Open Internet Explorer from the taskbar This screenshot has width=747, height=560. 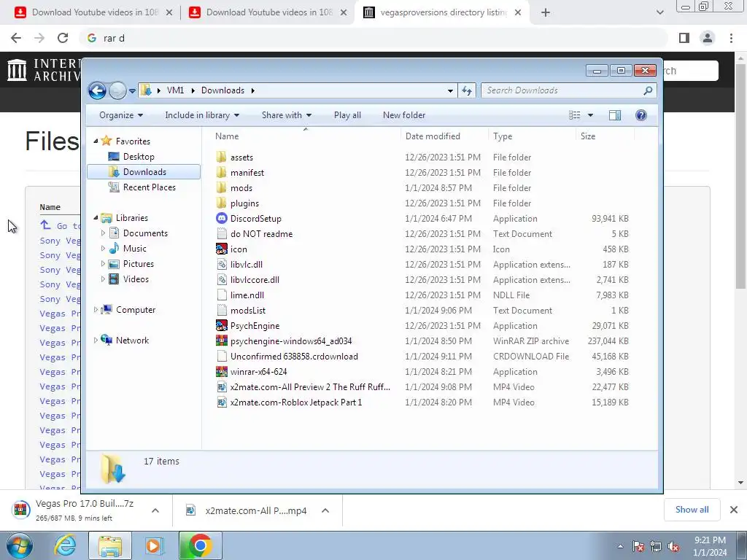[65, 545]
